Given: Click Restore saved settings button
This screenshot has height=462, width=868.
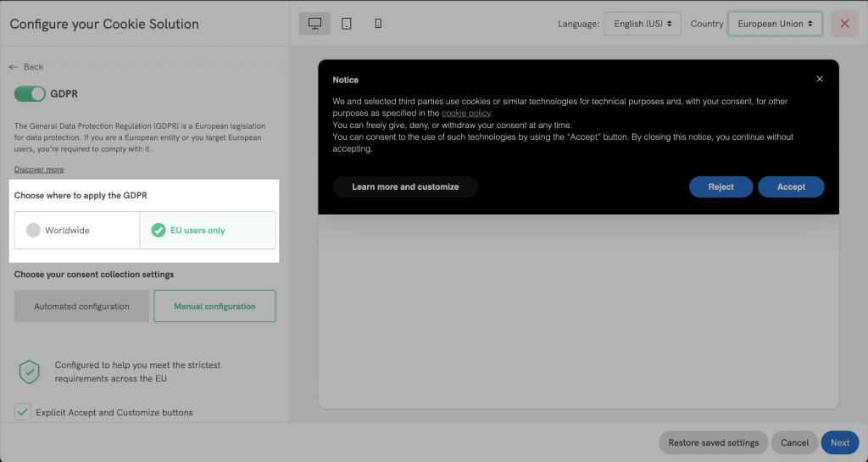Looking at the screenshot, I should pyautogui.click(x=713, y=443).
